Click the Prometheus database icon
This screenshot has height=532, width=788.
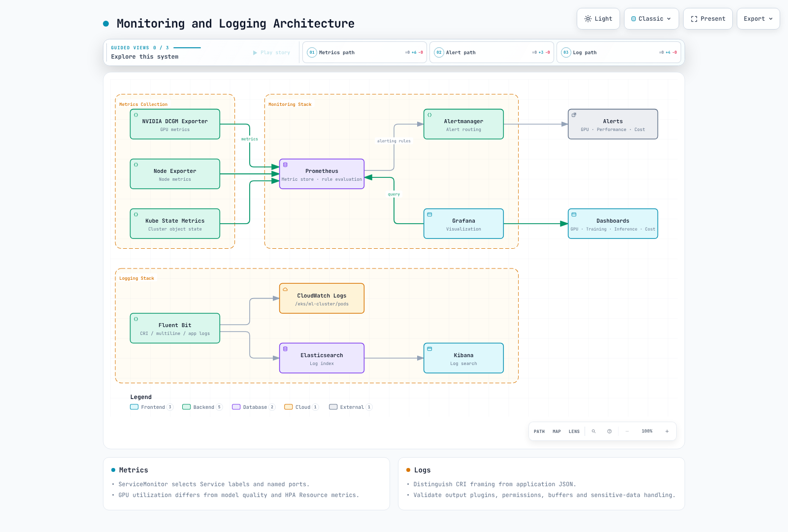point(285,165)
